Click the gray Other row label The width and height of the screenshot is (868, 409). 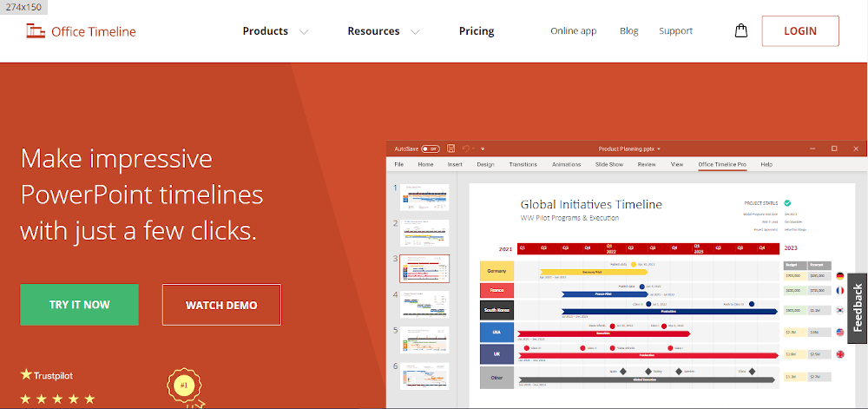[496, 378]
